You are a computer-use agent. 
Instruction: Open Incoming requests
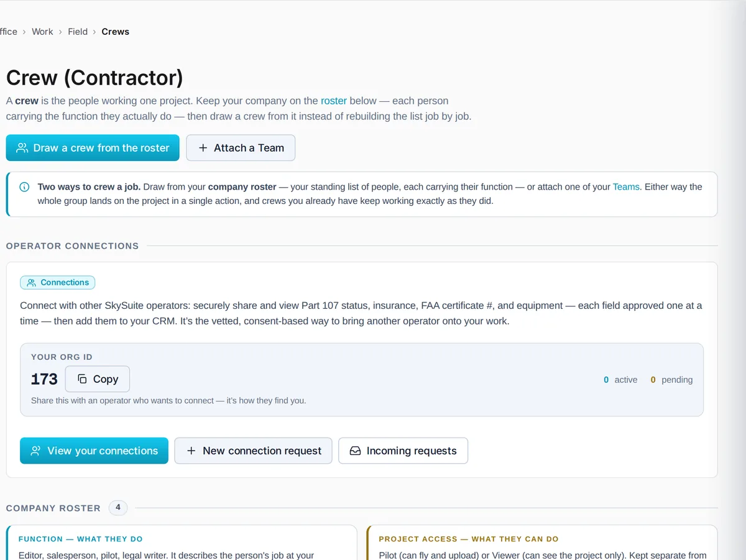point(403,451)
